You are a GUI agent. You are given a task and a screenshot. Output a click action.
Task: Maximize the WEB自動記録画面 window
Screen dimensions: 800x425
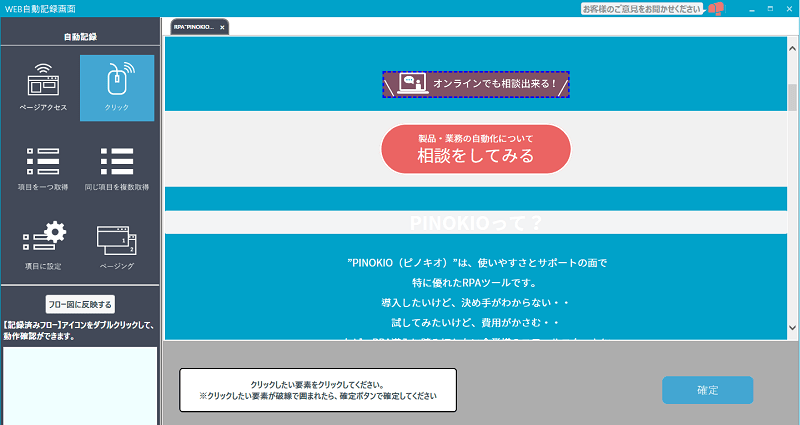click(770, 9)
